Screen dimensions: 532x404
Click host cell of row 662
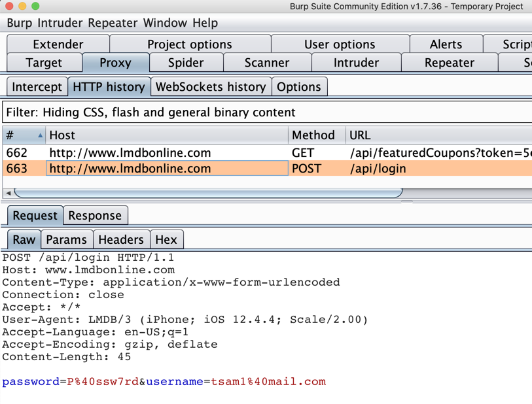pos(167,153)
